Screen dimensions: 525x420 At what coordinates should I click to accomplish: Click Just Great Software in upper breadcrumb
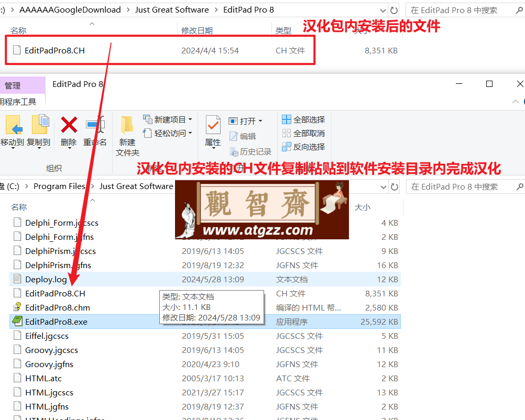[172, 10]
